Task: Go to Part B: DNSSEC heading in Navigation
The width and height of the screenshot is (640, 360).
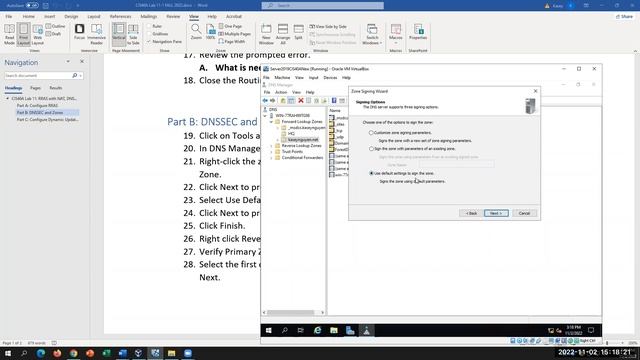Action: [40, 112]
